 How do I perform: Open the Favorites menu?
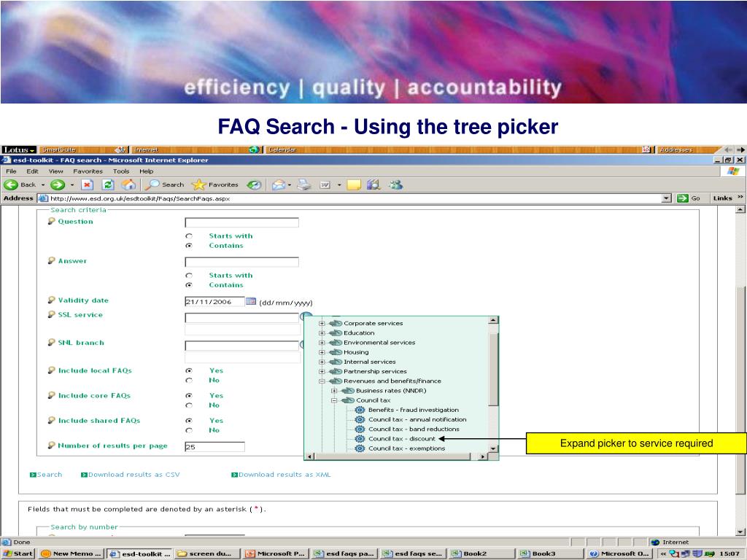[x=88, y=171]
